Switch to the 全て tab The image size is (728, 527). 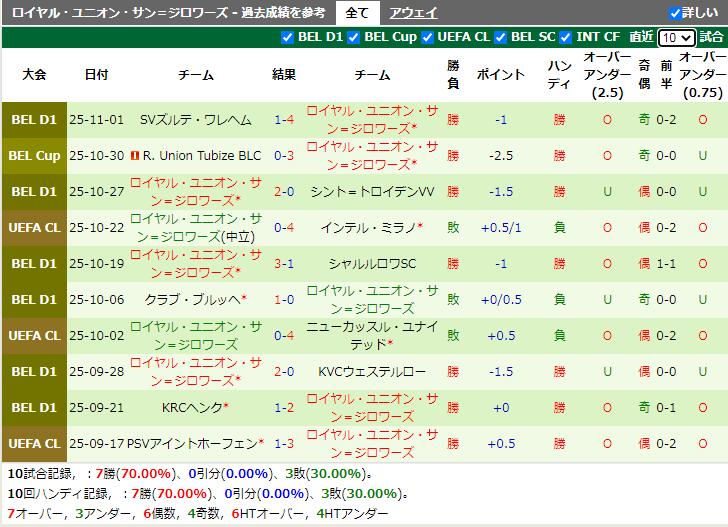coord(357,13)
